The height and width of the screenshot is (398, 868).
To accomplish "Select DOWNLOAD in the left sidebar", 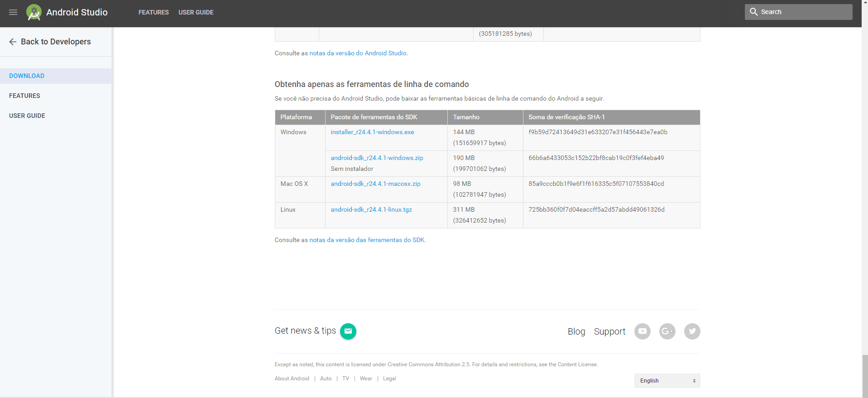I will click(56, 76).
